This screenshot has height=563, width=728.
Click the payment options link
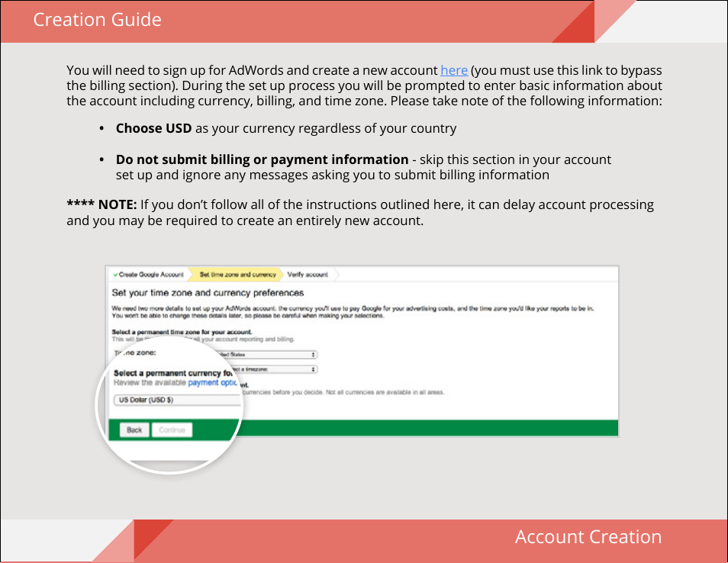tap(213, 383)
